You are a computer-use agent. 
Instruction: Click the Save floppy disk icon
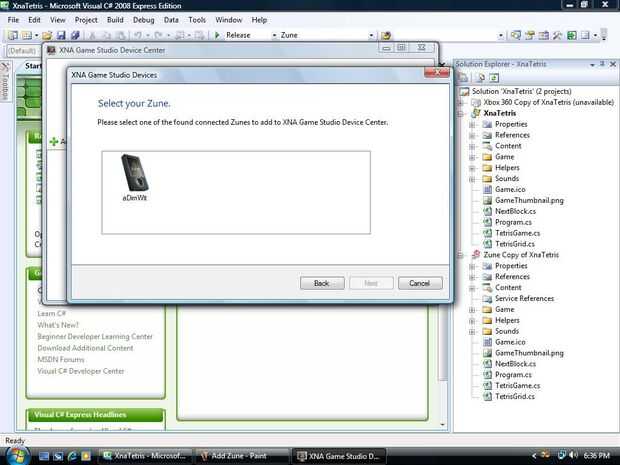point(61,35)
